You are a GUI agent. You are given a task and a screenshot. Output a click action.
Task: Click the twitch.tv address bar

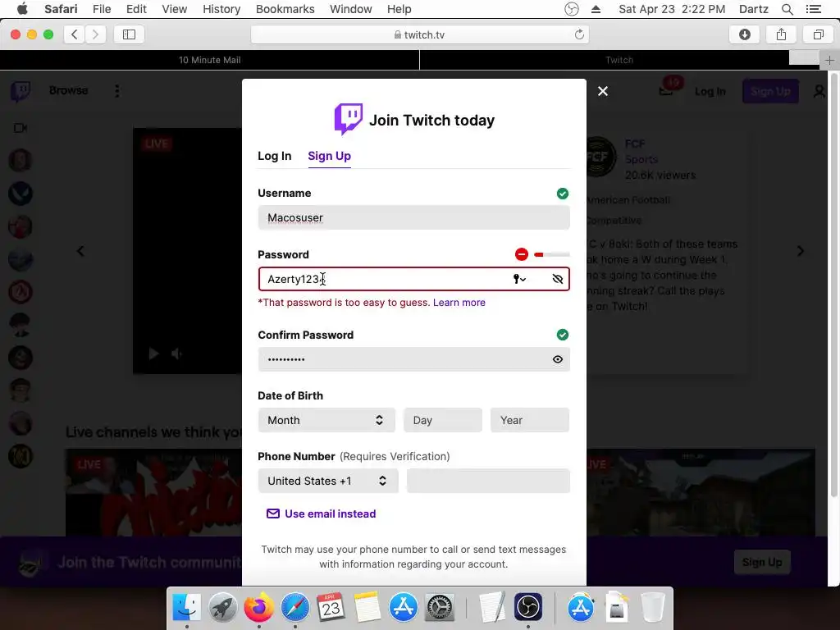coord(419,34)
